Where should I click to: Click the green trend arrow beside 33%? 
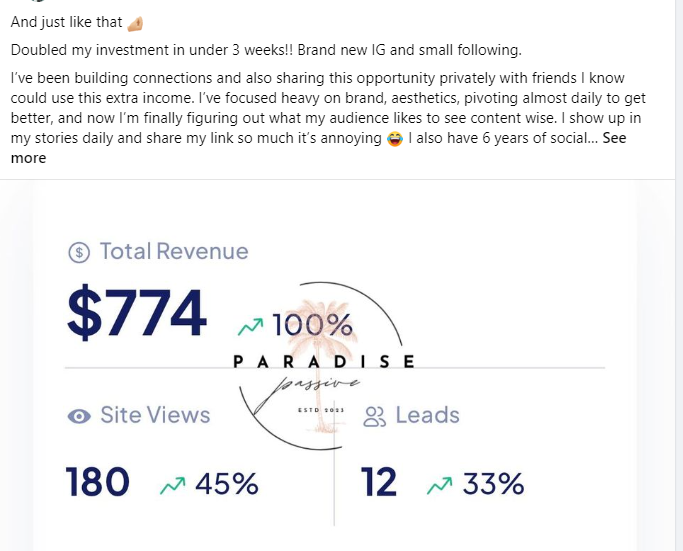(x=439, y=485)
